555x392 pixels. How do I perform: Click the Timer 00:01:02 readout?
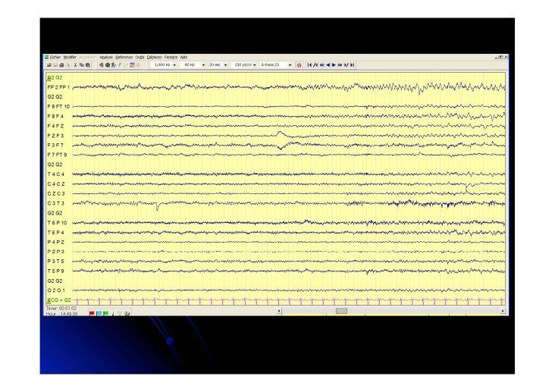click(61, 309)
